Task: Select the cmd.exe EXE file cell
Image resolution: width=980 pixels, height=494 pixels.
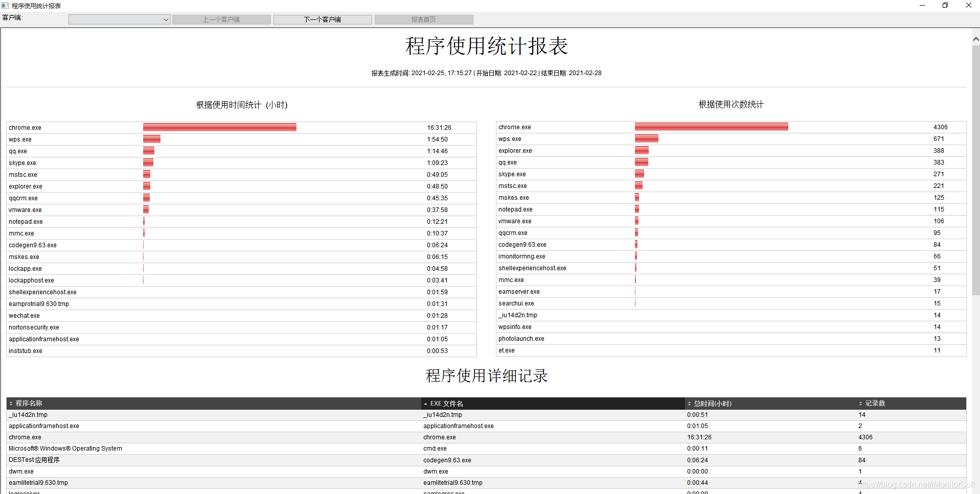Action: coord(435,449)
